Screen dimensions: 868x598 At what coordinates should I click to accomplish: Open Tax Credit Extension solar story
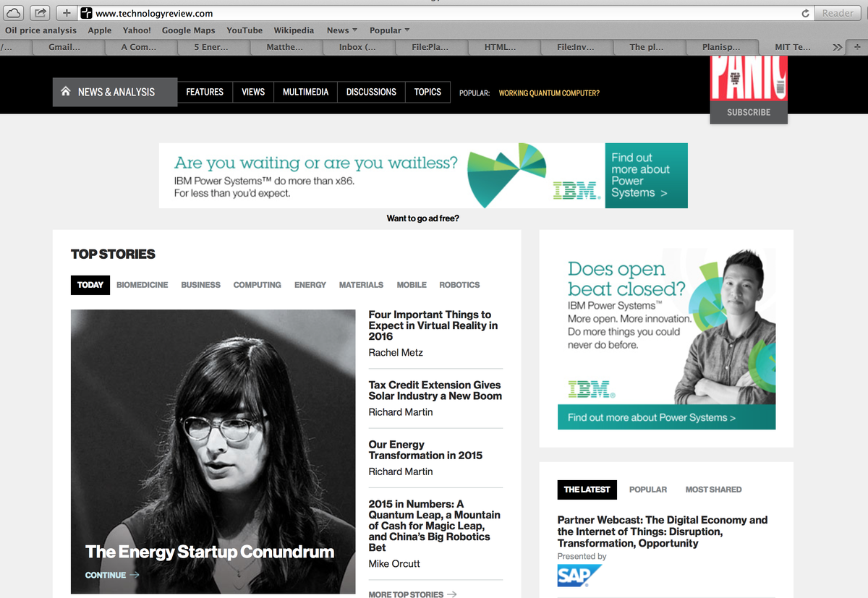tap(435, 390)
